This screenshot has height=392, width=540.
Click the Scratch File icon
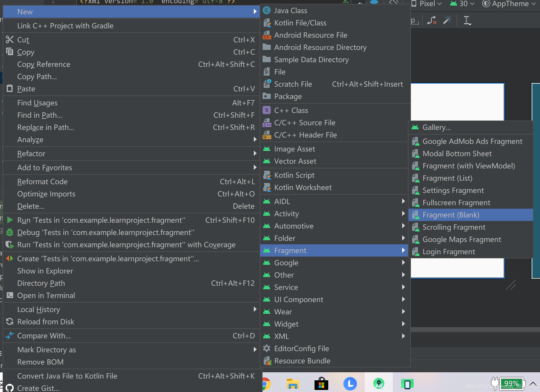[267, 84]
